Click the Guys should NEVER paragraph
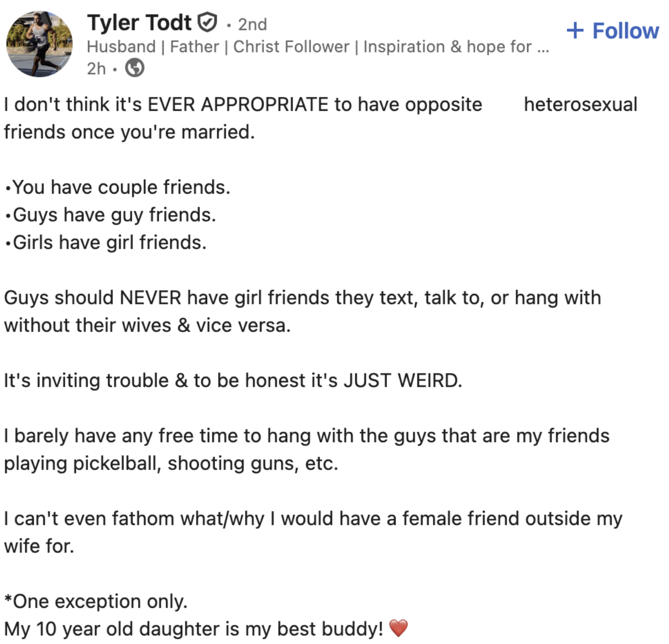The height and width of the screenshot is (644, 669). tap(302, 298)
